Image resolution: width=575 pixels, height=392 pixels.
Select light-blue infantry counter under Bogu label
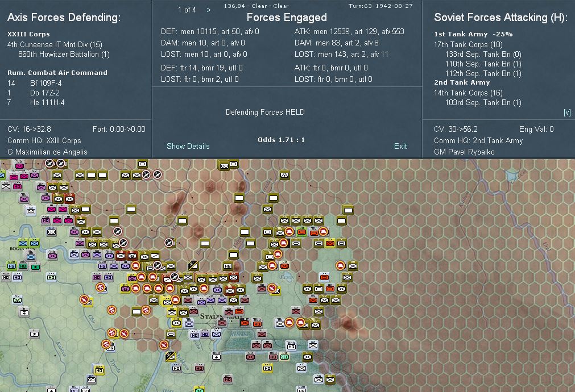click(31, 256)
